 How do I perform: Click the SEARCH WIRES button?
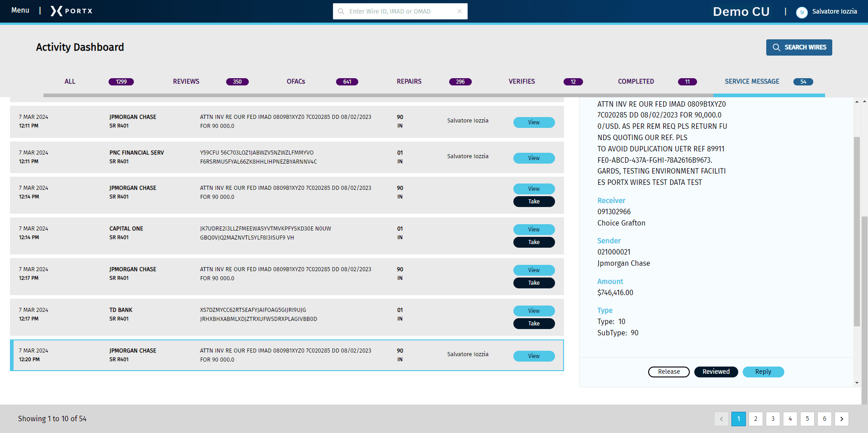click(x=799, y=47)
